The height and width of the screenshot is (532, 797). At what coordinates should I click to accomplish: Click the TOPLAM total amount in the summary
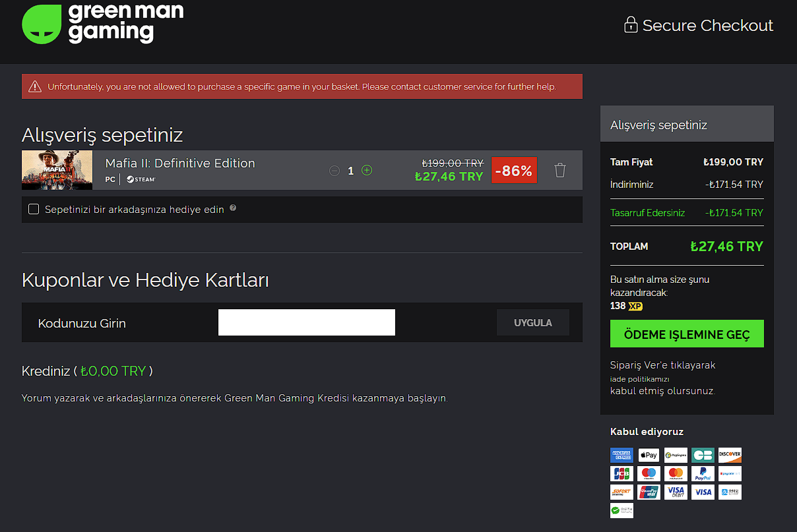[x=727, y=247]
